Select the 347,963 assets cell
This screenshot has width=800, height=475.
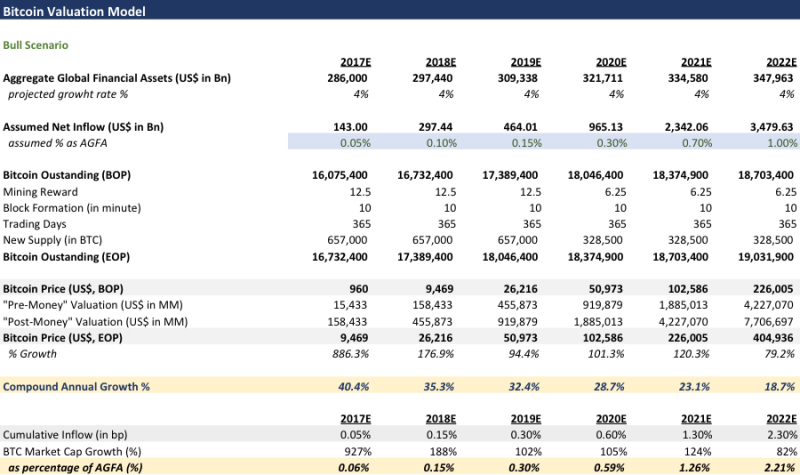pyautogui.click(x=773, y=78)
